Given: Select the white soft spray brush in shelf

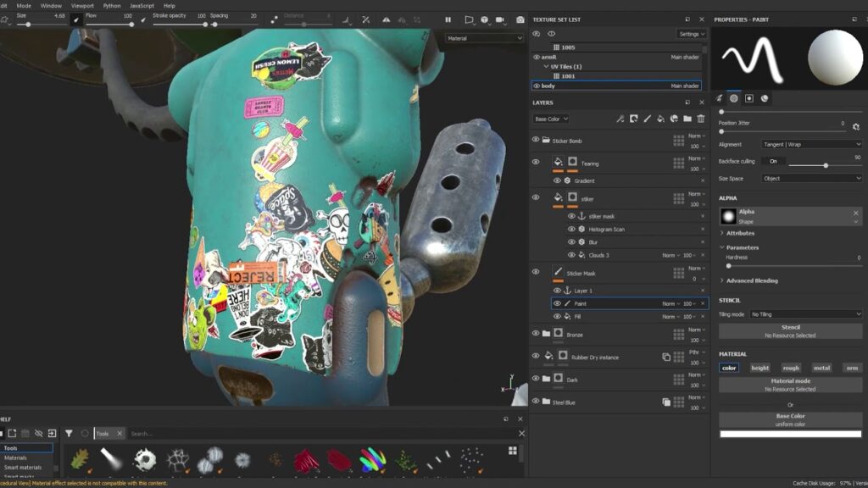Looking at the screenshot, I should [x=111, y=458].
